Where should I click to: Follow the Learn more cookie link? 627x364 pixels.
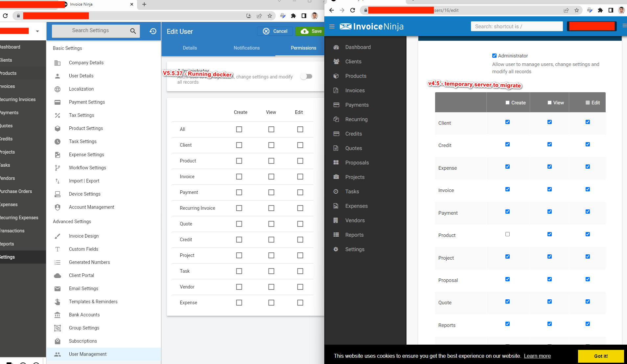[537, 356]
